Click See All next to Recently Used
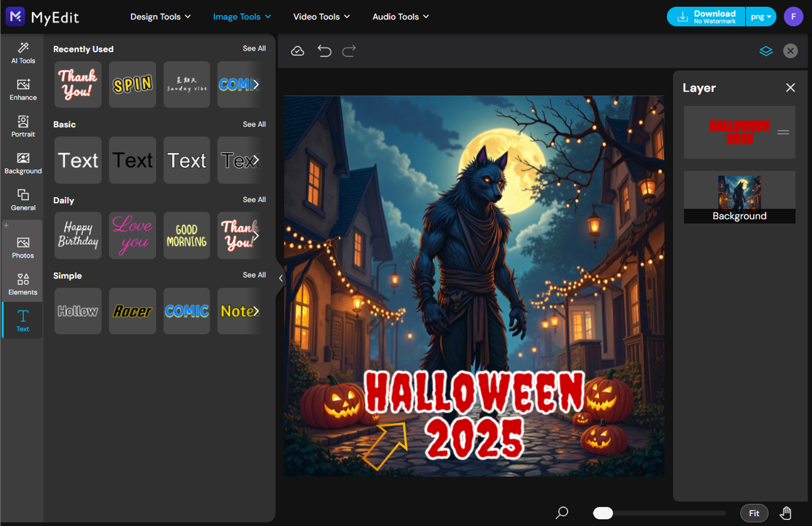The image size is (812, 526). [254, 48]
